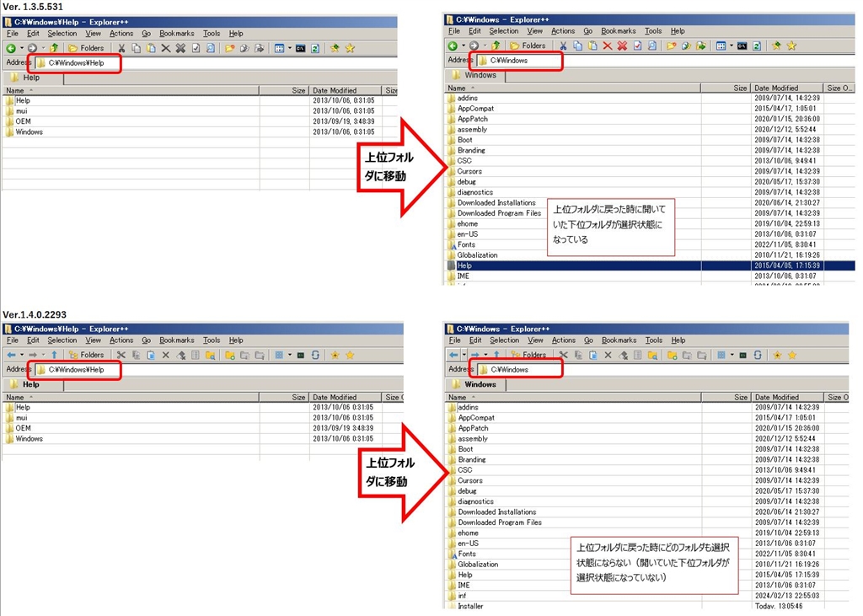Viewport: 863px width, 616px height.
Task: Click Permanent Delete icon in 1.3.5.531 C:\Windows window
Action: (x=623, y=46)
